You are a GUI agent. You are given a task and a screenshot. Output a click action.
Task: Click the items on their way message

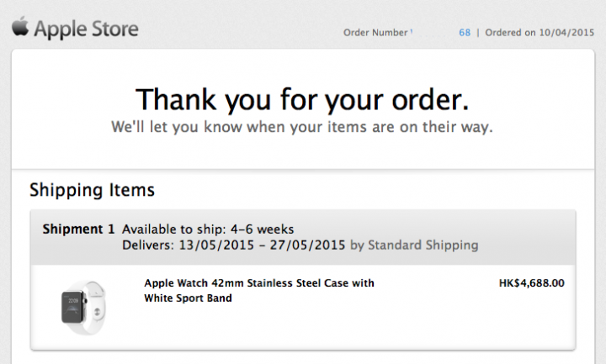(302, 128)
